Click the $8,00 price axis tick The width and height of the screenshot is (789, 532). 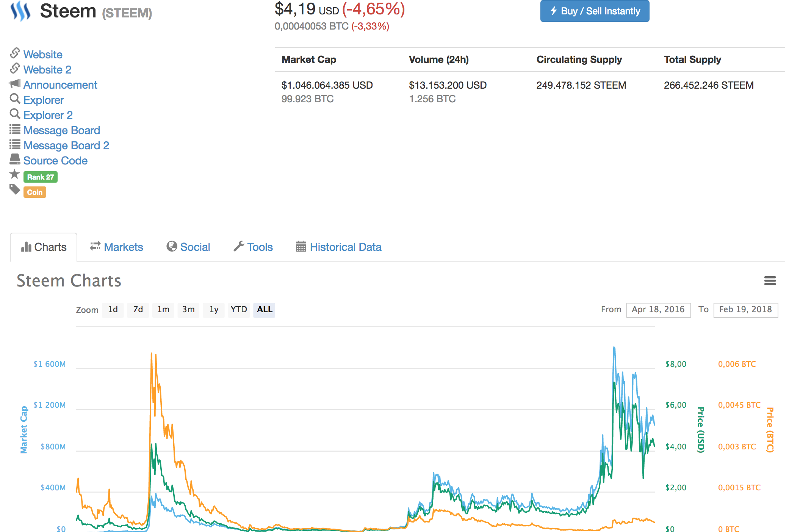676,364
